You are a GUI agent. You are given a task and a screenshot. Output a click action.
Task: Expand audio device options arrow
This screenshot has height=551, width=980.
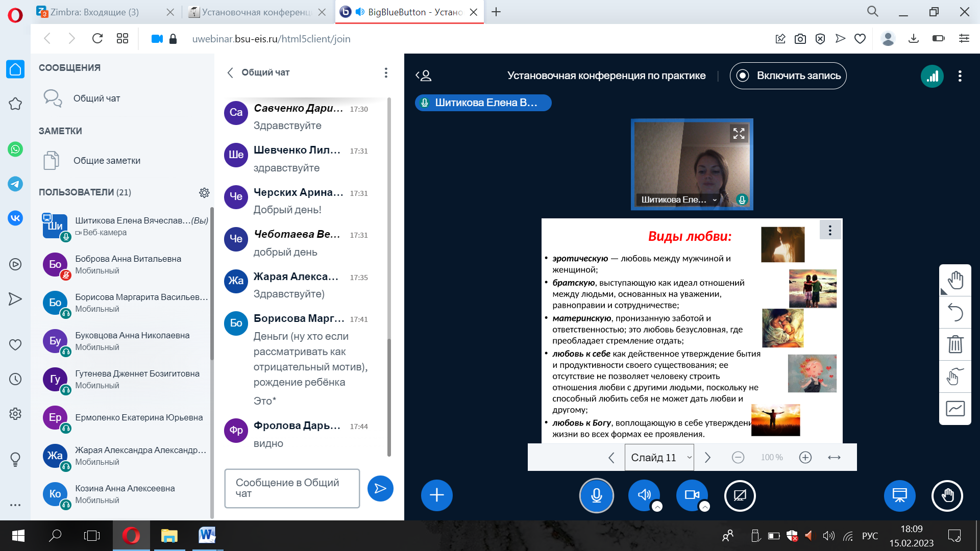pyautogui.click(x=657, y=507)
